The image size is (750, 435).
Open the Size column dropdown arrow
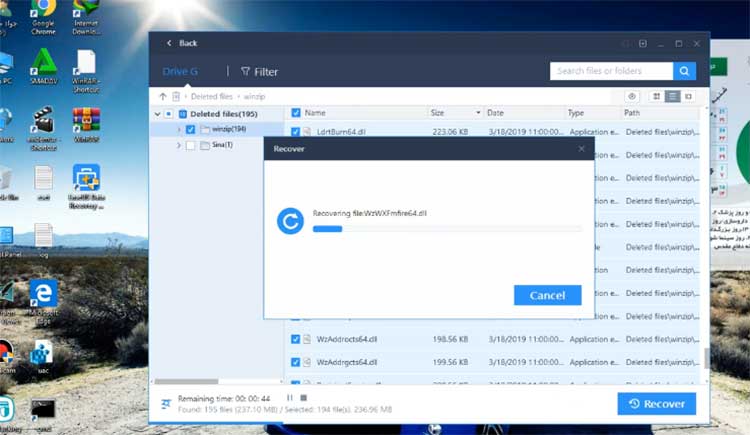pos(478,113)
